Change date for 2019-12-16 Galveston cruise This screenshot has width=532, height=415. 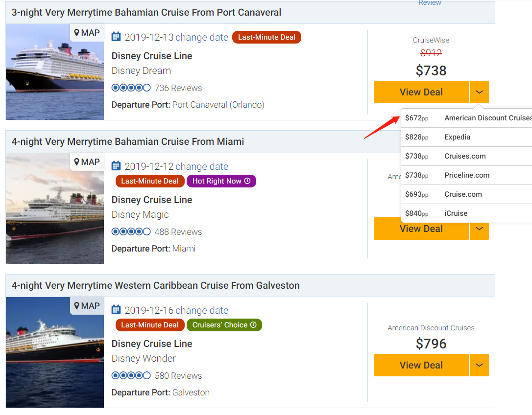[202, 310]
